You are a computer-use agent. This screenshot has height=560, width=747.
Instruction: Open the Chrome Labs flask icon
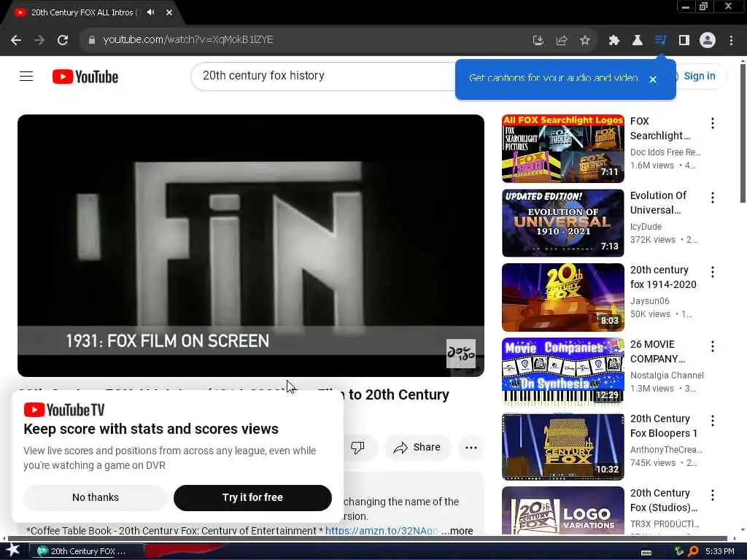(x=637, y=41)
